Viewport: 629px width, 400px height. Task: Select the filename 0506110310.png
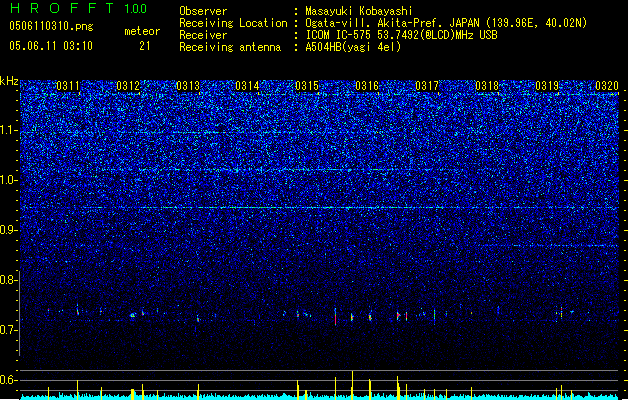(x=51, y=26)
